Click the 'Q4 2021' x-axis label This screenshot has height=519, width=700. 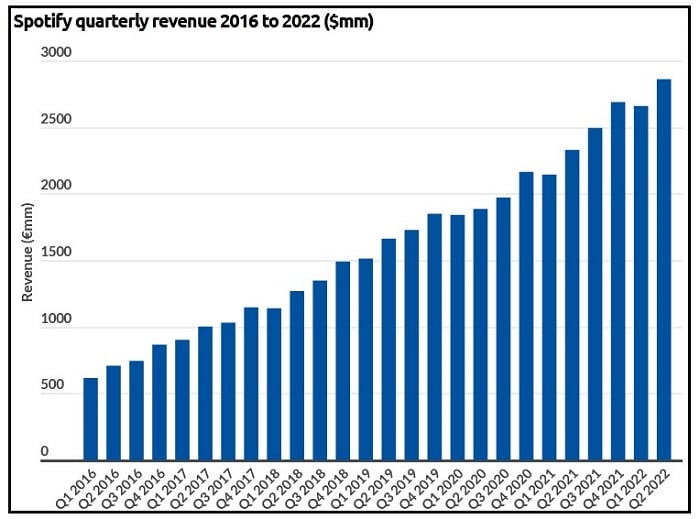pyautogui.click(x=604, y=489)
